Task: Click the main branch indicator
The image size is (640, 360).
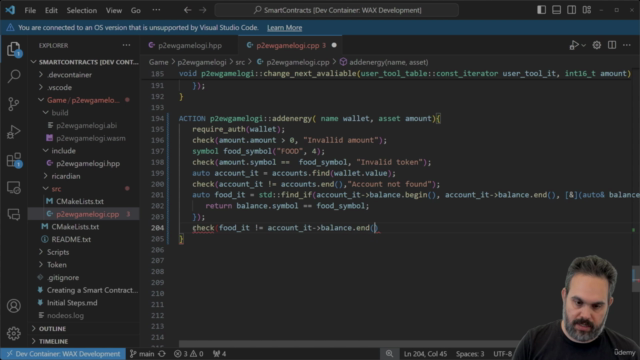Action: [142, 354]
